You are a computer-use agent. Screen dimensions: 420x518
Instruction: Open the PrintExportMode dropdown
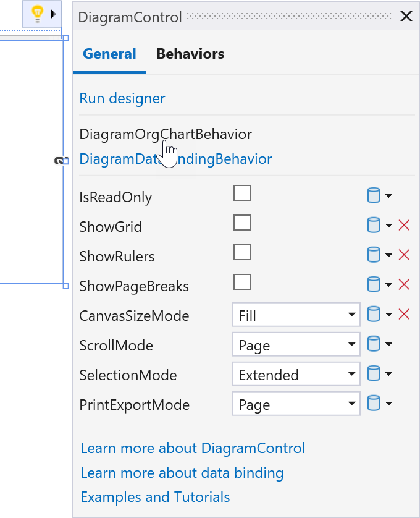pyautogui.click(x=296, y=404)
